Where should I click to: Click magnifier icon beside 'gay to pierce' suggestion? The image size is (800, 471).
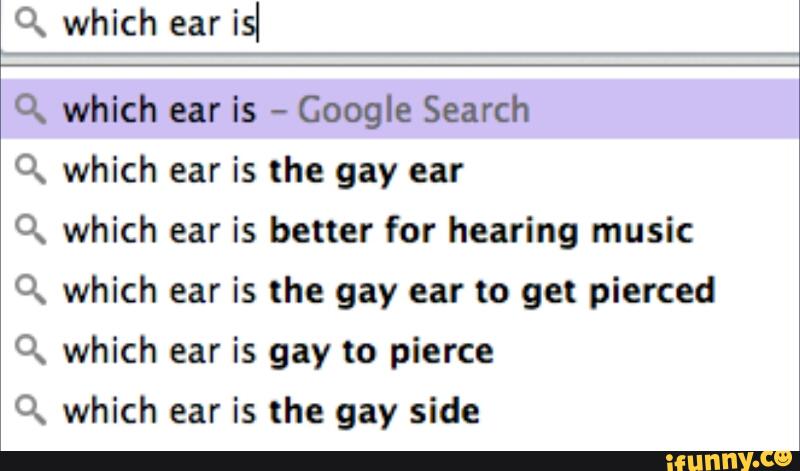32,350
